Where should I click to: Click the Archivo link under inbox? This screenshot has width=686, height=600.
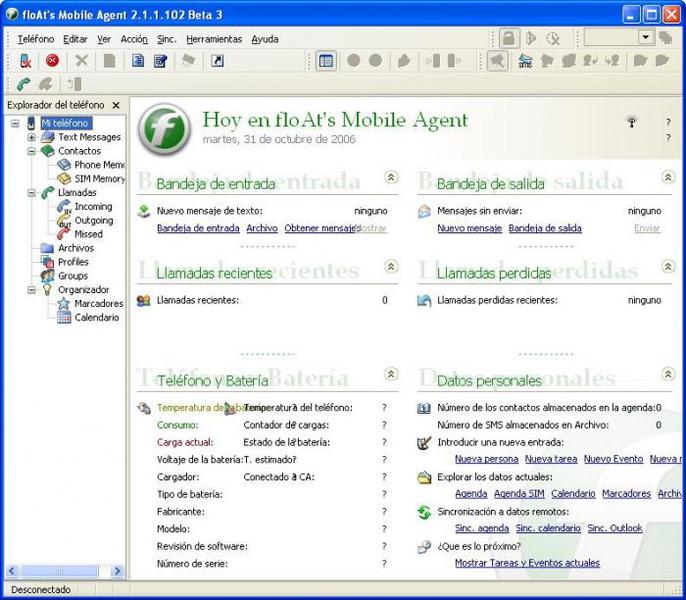click(262, 228)
